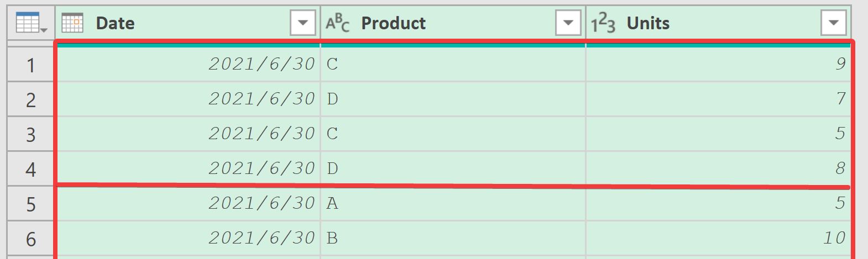Open the Date column filter dropdown
This screenshot has width=868, height=259.
pyautogui.click(x=302, y=23)
